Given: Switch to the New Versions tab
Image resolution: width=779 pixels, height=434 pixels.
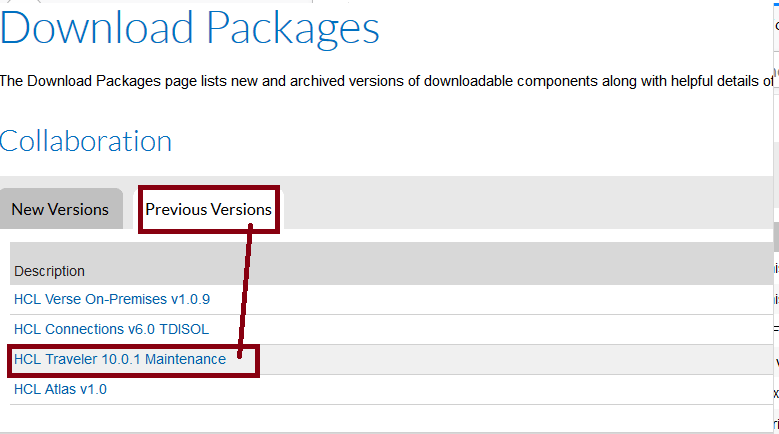Looking at the screenshot, I should 60,209.
